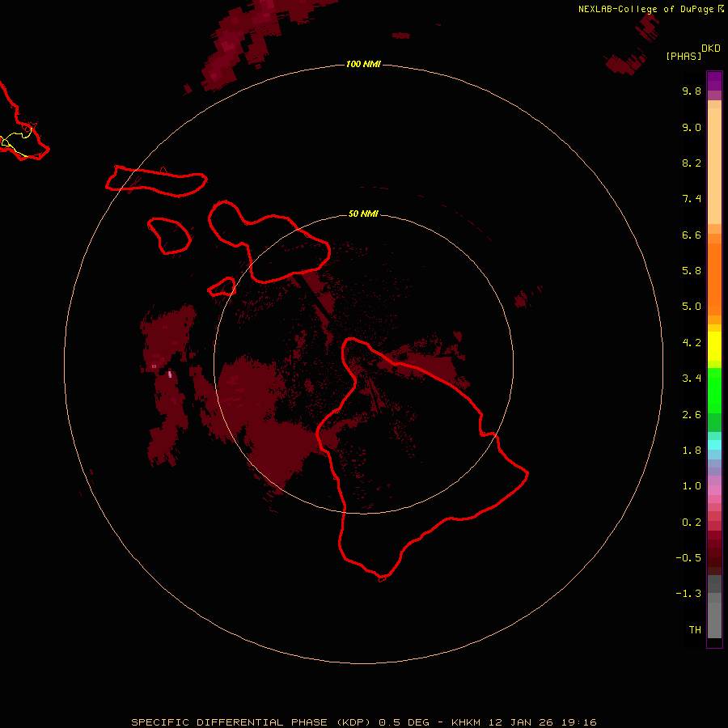Click the KHKM station identifier in the caption
The height and width of the screenshot is (728, 728).
[x=466, y=722]
